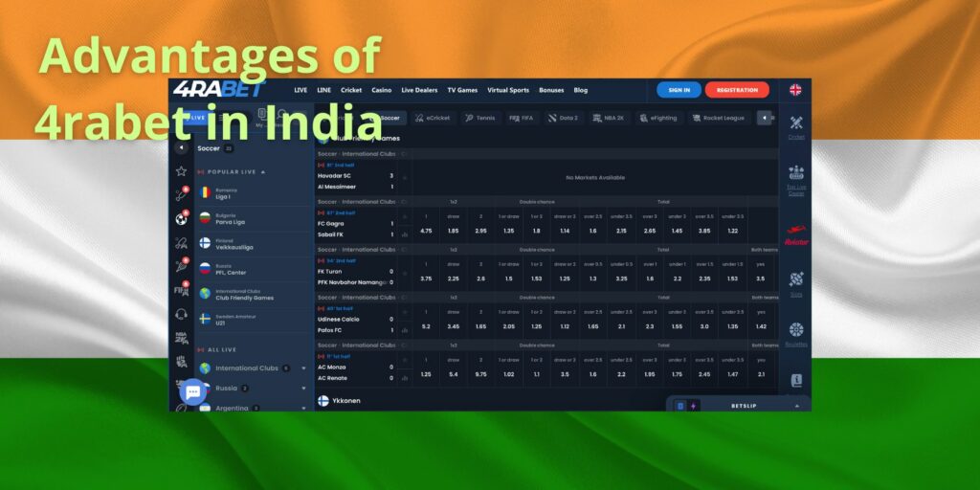
Task: Collapse the POPULAR LIVE section
Action: click(263, 172)
